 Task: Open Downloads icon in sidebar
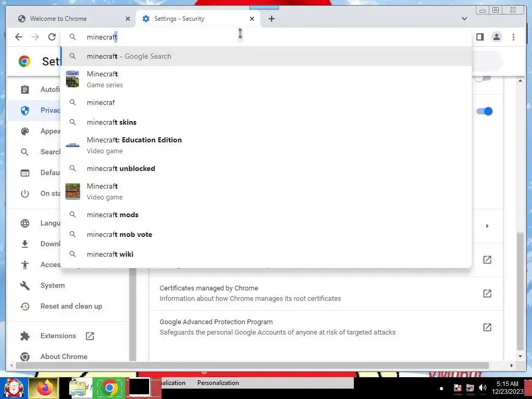[x=25, y=244]
